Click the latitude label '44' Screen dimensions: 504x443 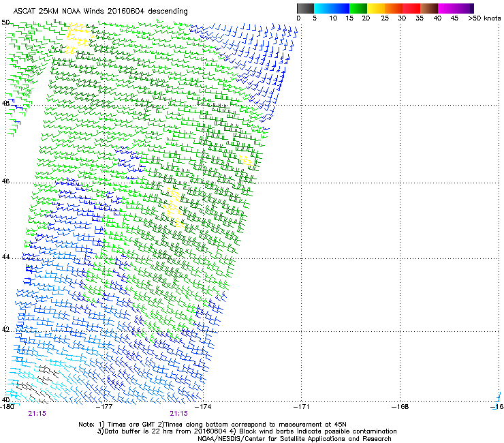click(5, 257)
